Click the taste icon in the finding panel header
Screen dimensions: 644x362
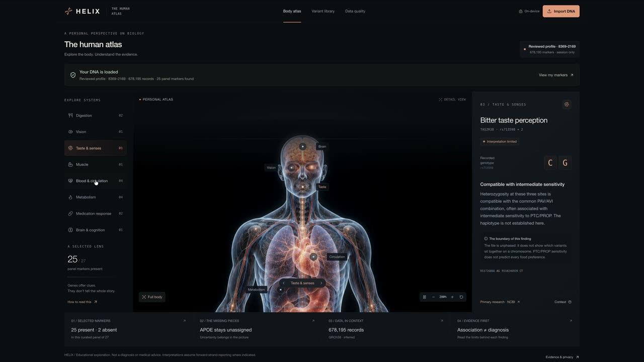[567, 105]
